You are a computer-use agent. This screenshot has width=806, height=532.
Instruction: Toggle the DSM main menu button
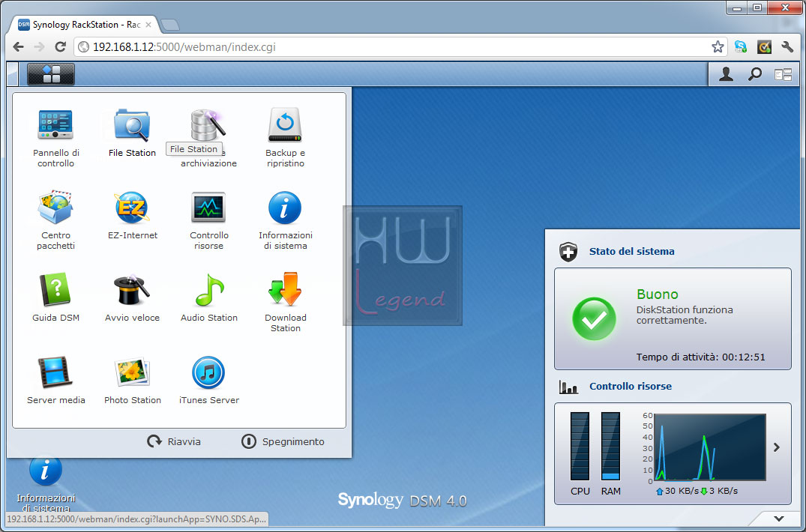[51, 74]
